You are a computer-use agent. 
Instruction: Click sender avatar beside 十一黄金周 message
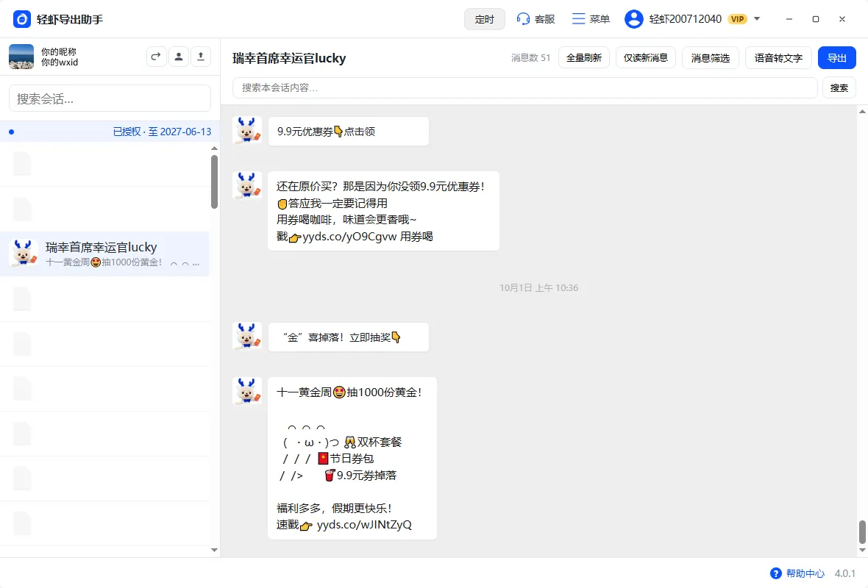(x=247, y=391)
